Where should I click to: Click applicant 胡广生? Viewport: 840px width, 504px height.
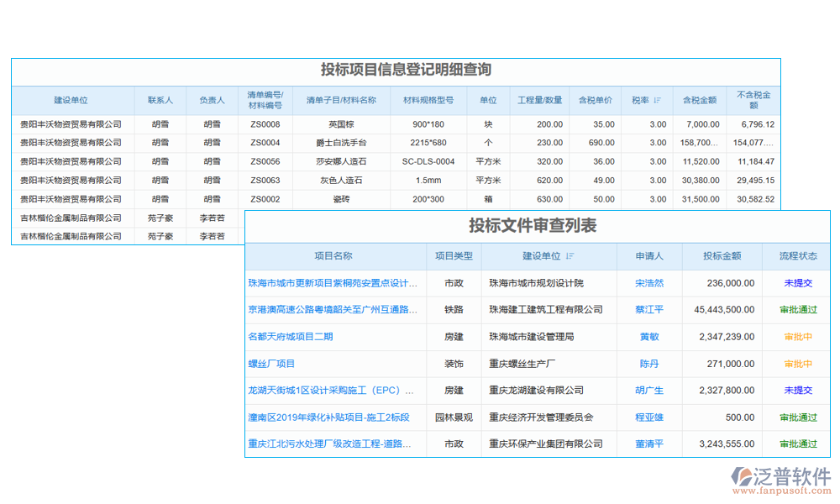[x=647, y=391]
